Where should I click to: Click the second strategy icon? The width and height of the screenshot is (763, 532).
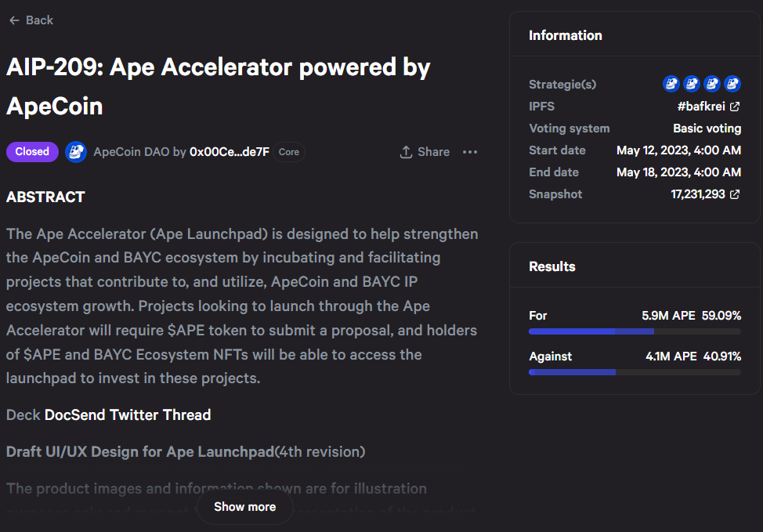coord(692,84)
